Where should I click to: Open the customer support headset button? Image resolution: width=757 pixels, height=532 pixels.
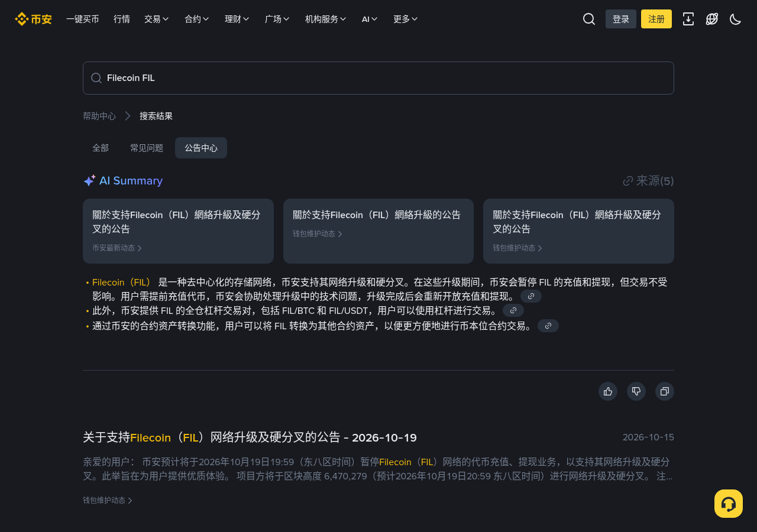pos(729,504)
